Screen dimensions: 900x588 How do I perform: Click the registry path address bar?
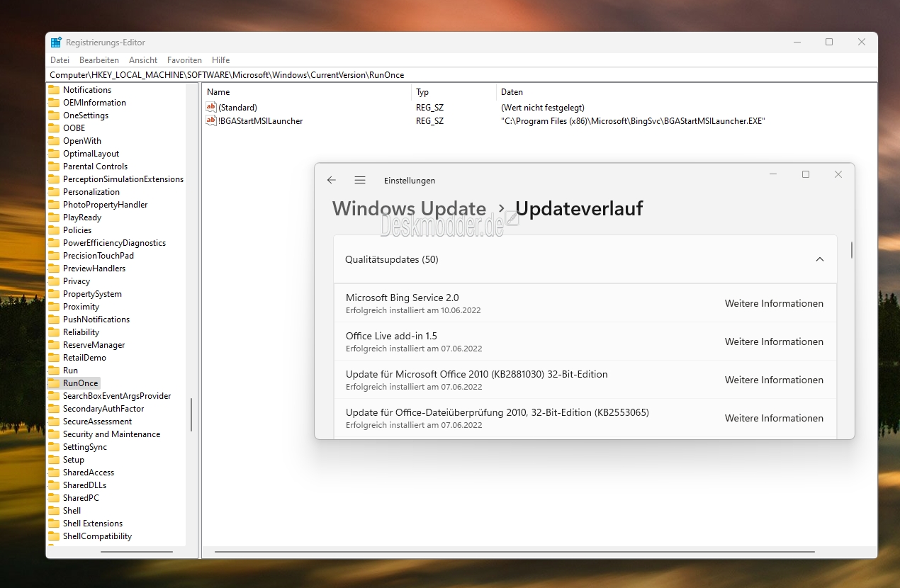pyautogui.click(x=461, y=74)
